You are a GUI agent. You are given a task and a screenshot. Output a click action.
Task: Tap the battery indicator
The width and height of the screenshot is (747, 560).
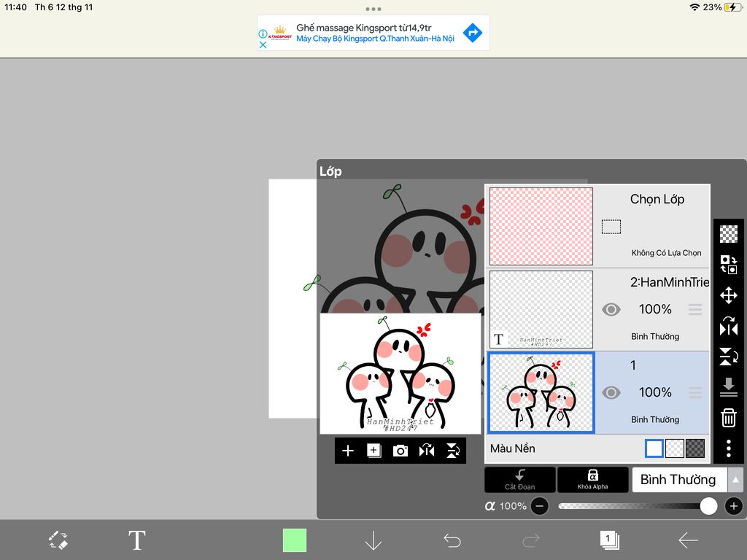click(x=732, y=7)
